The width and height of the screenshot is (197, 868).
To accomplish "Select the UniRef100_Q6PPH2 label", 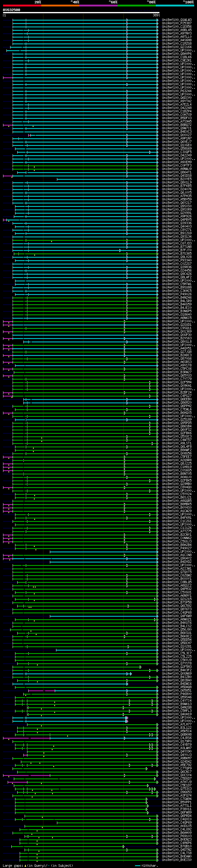I will coord(177,406).
